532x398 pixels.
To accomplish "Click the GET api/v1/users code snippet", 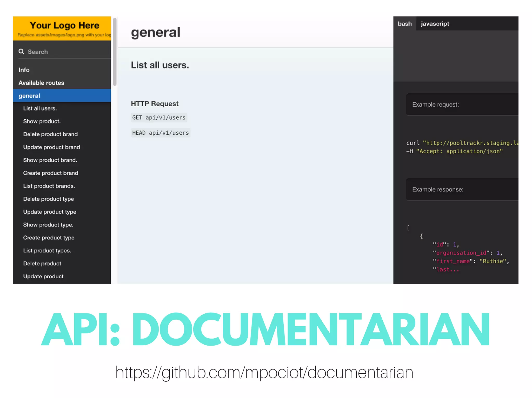I will pyautogui.click(x=159, y=118).
